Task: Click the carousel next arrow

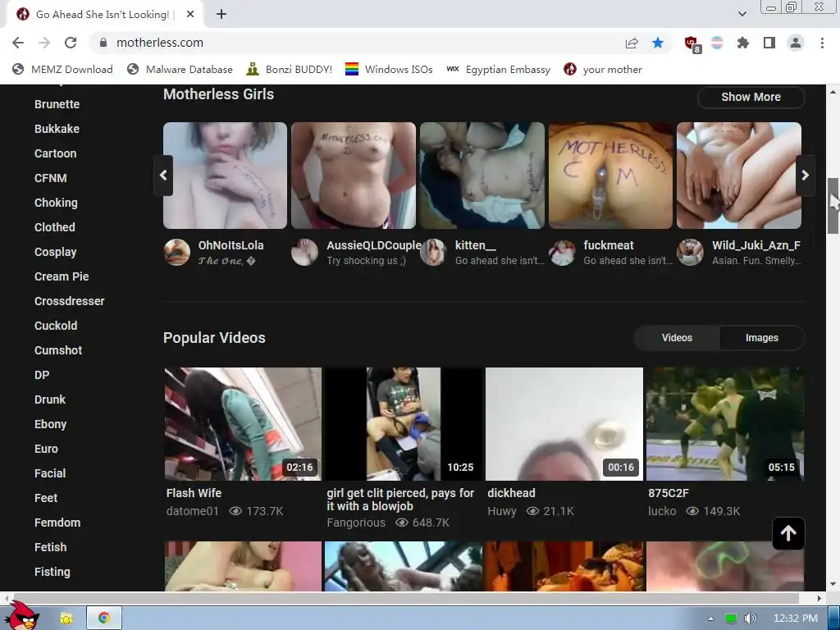Action: click(805, 176)
